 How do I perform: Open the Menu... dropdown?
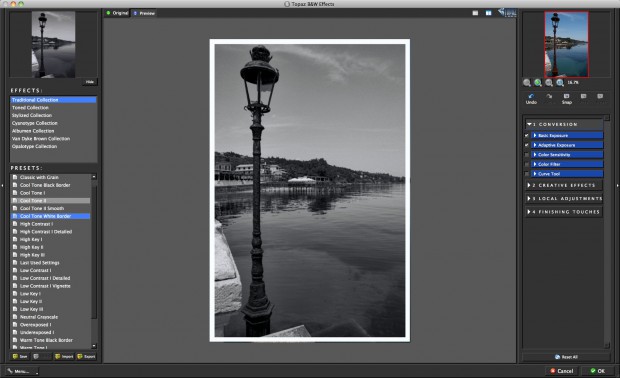pyautogui.click(x=22, y=371)
